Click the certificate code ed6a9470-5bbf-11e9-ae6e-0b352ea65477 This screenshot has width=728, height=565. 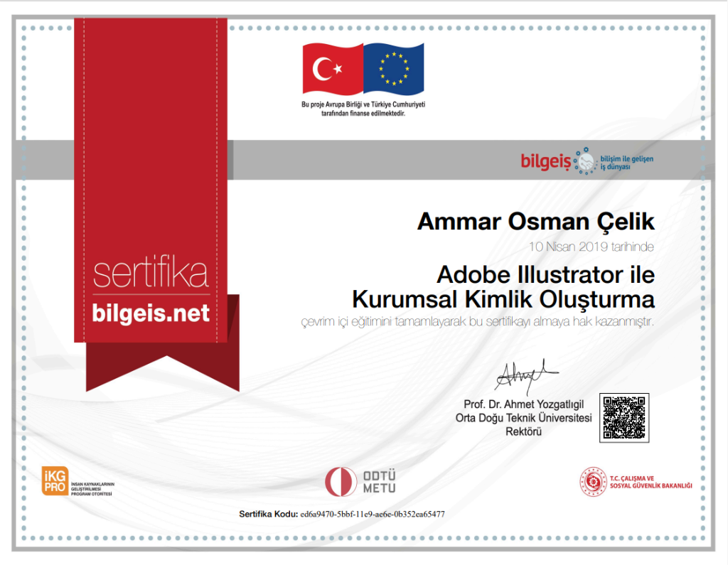373,514
